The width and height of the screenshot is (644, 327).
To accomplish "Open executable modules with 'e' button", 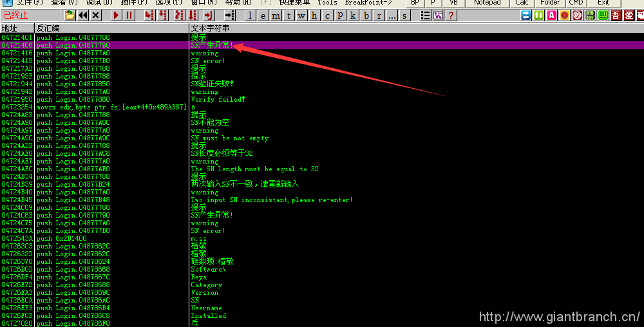I will (x=263, y=15).
